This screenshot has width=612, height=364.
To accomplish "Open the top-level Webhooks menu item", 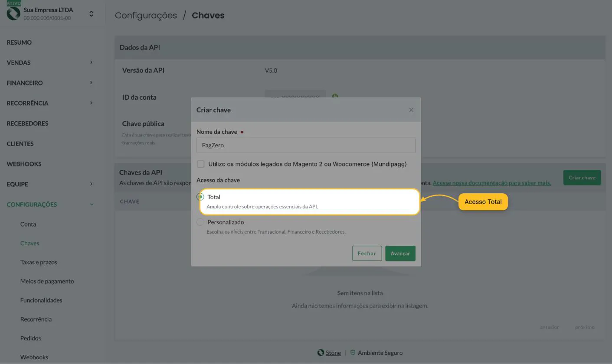I will (x=24, y=164).
